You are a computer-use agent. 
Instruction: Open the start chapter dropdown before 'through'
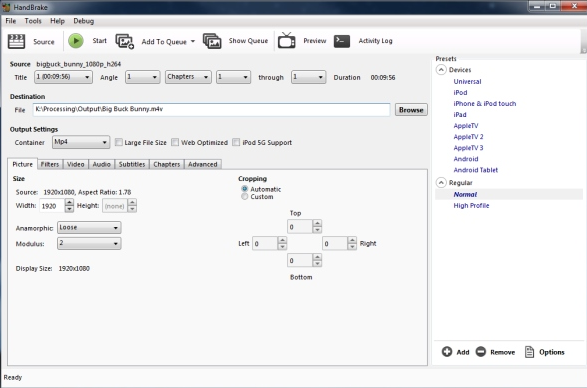pyautogui.click(x=233, y=77)
